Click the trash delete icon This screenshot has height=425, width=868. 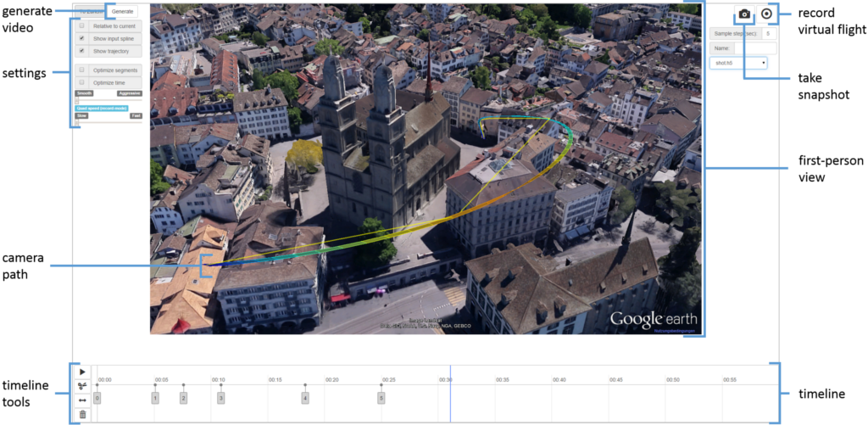pyautogui.click(x=82, y=414)
